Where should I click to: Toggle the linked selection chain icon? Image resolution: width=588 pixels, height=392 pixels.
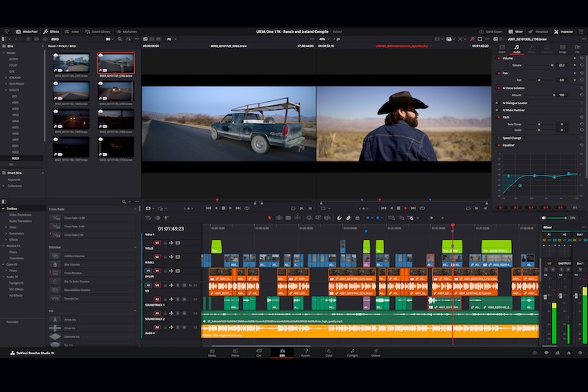348,218
